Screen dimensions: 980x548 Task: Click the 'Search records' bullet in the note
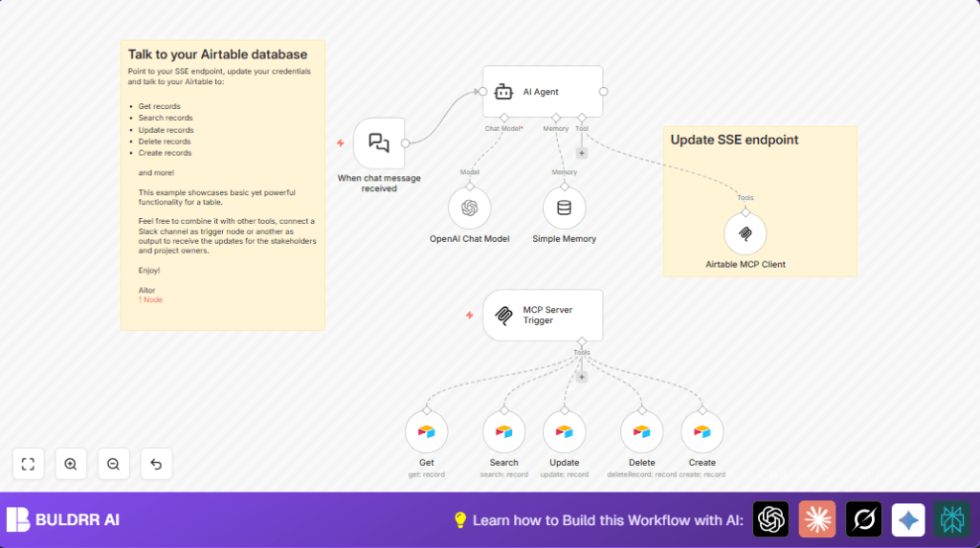(166, 118)
